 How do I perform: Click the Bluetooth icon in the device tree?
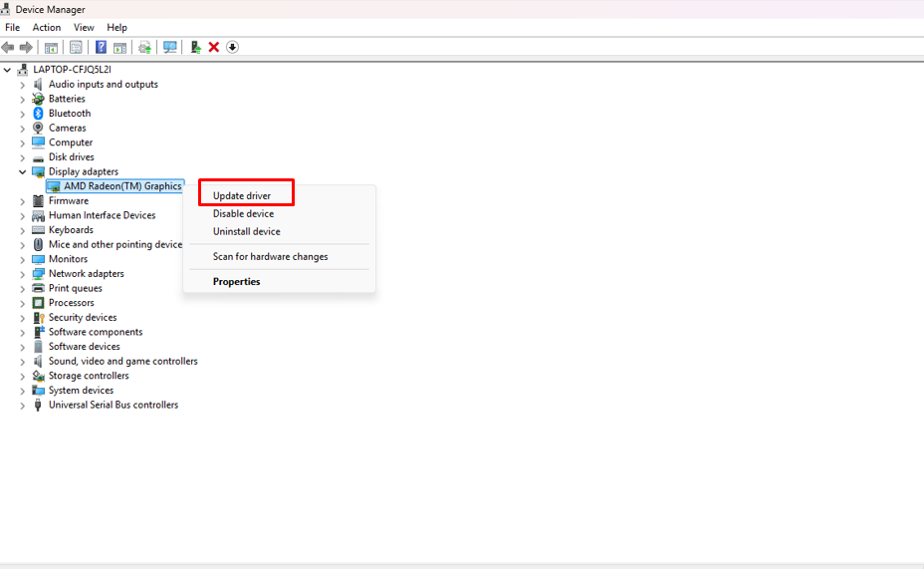(x=39, y=114)
